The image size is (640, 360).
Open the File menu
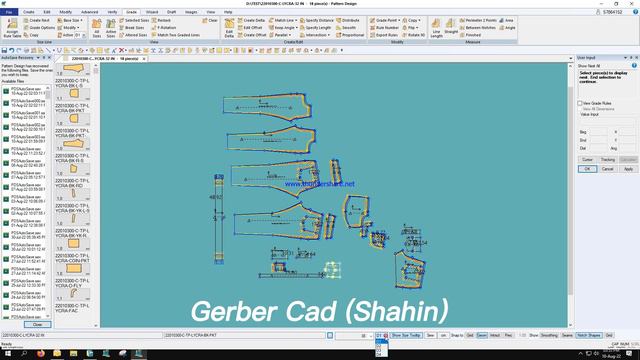click(x=9, y=12)
